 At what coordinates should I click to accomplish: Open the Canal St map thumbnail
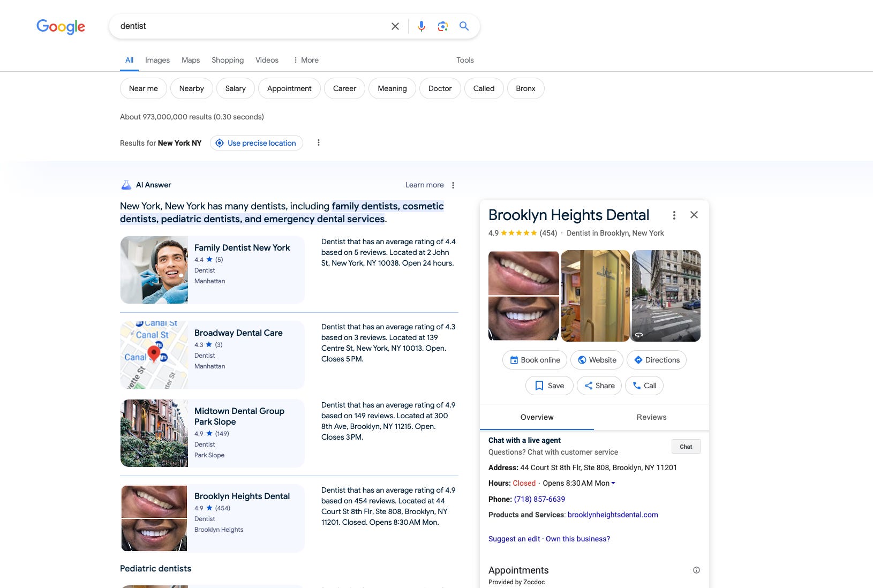154,355
